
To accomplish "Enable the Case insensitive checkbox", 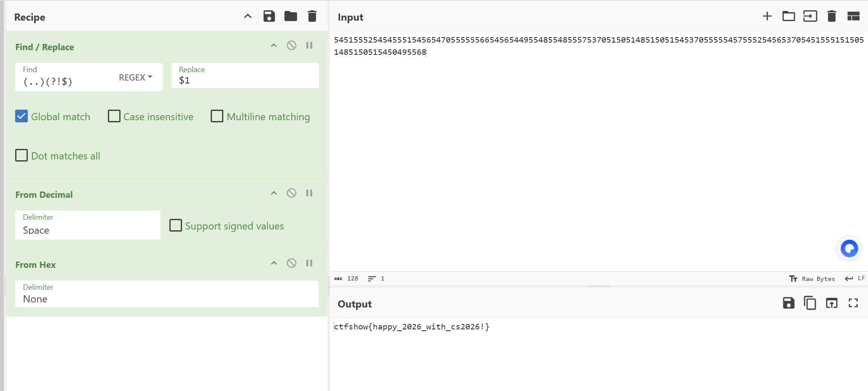I will (114, 116).
